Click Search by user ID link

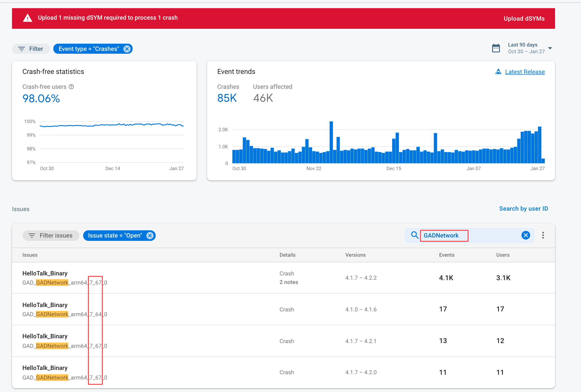click(x=523, y=209)
